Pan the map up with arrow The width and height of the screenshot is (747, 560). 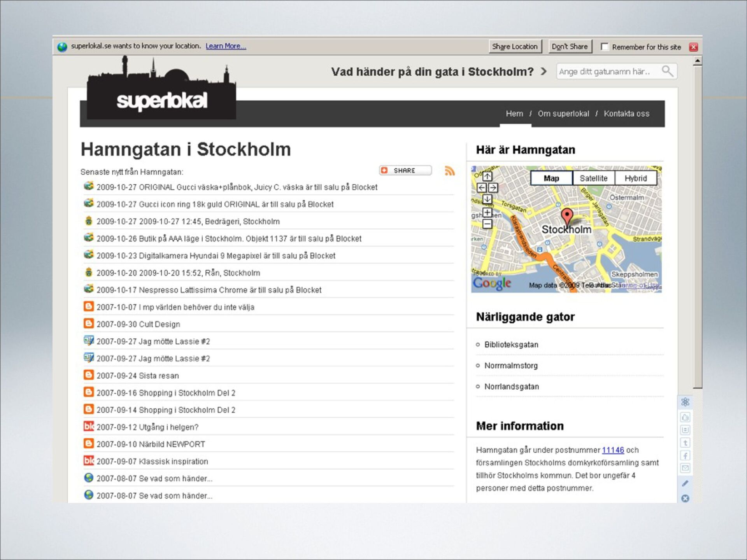(487, 176)
